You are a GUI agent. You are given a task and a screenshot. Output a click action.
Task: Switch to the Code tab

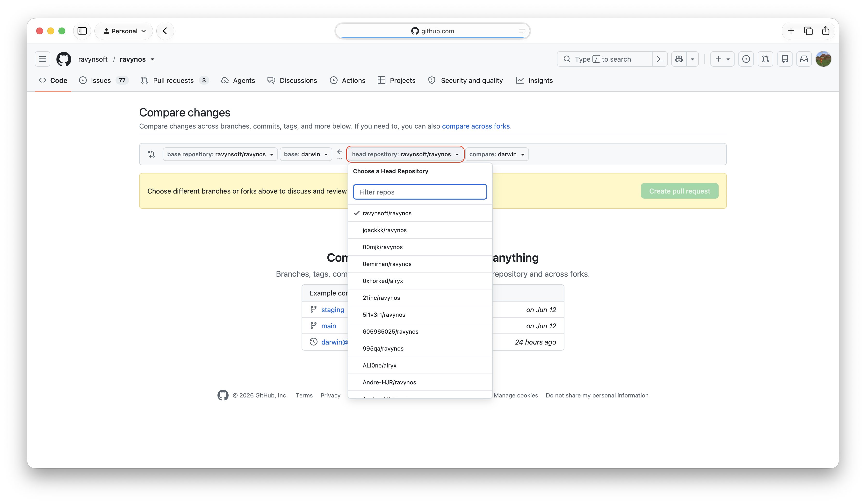click(x=53, y=80)
